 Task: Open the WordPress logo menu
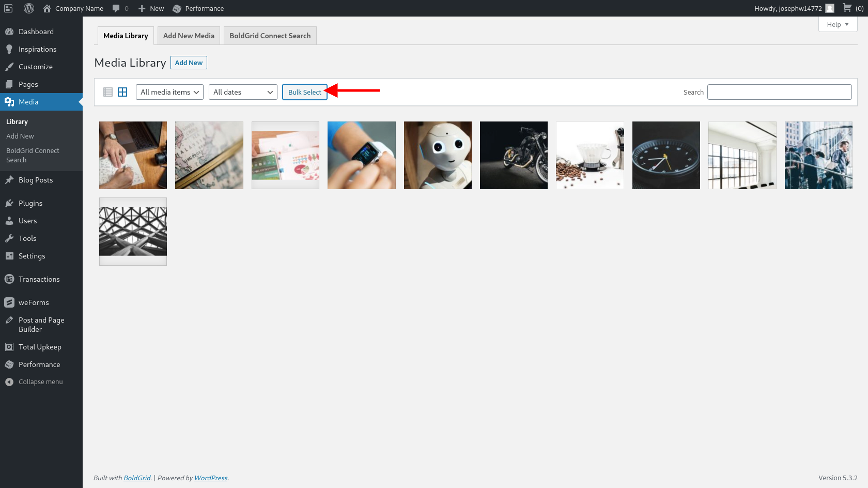pyautogui.click(x=28, y=8)
